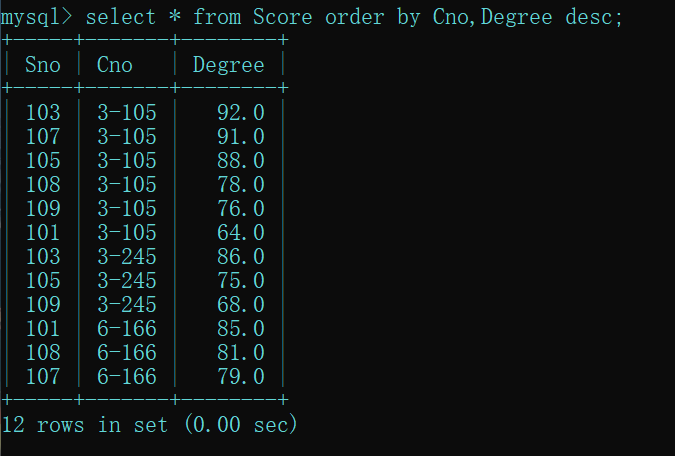The width and height of the screenshot is (675, 456).
Task: Click Sno 107 in the 91.0 row
Action: point(43,137)
